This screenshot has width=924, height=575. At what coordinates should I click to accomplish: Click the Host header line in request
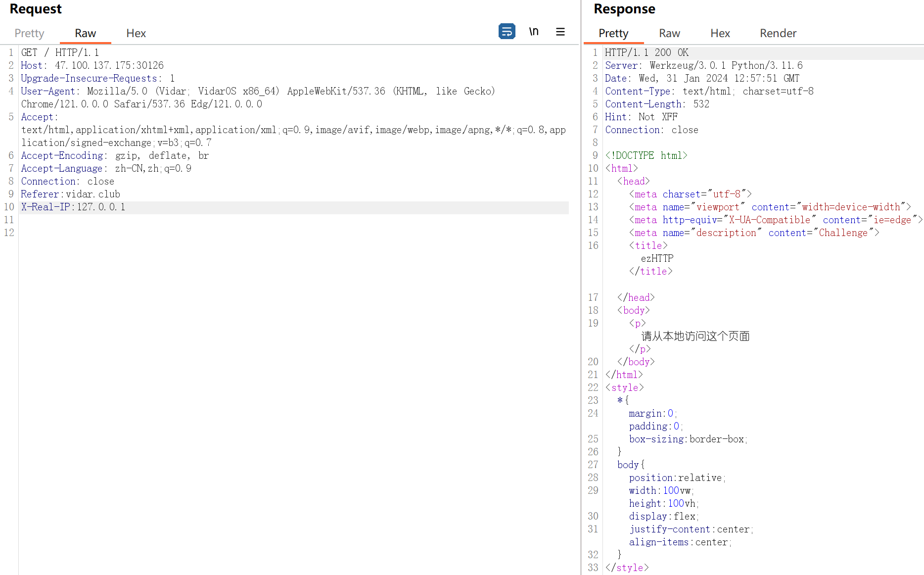click(x=92, y=66)
